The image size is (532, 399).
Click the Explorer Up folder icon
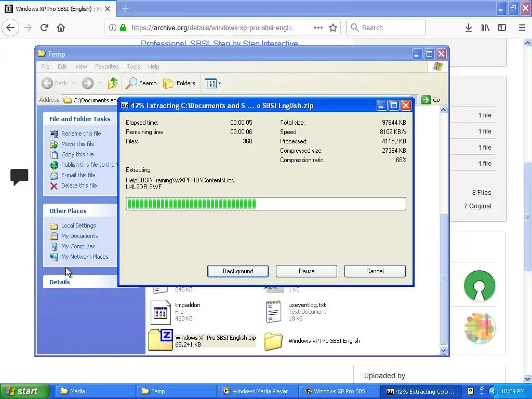(x=113, y=83)
